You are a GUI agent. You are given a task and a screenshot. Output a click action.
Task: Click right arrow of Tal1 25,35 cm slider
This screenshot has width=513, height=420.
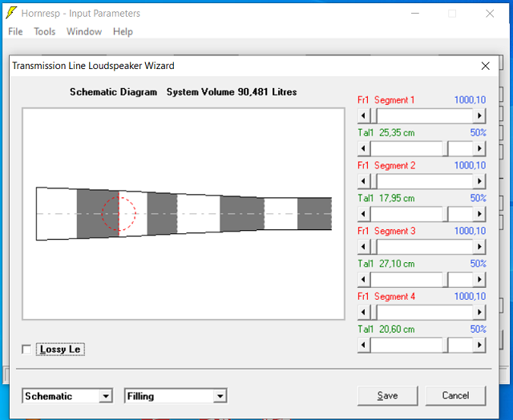[479, 148]
